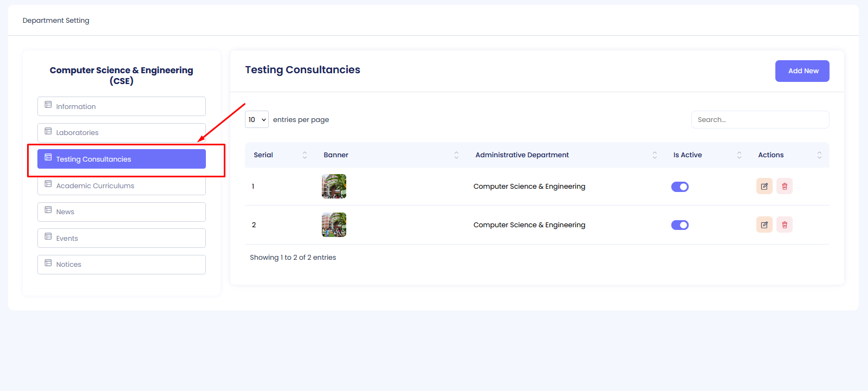The width and height of the screenshot is (868, 391).
Task: Select the Testing Consultancies sidebar button
Action: 121,159
